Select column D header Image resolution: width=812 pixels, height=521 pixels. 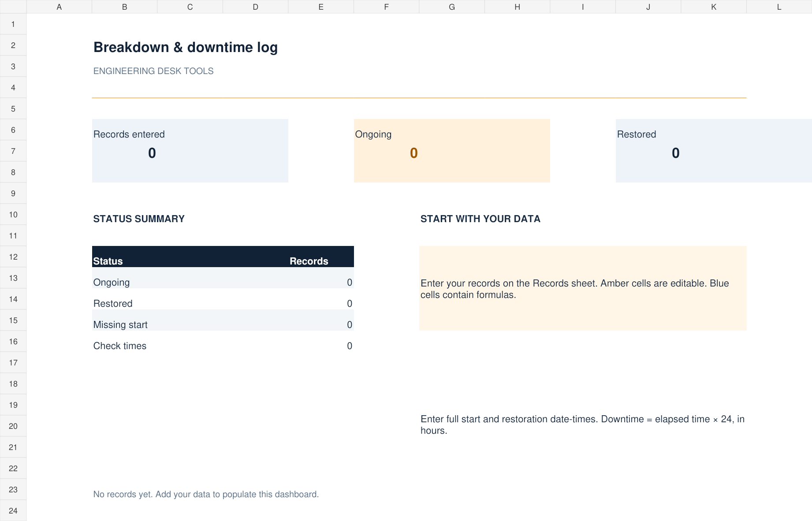click(255, 7)
